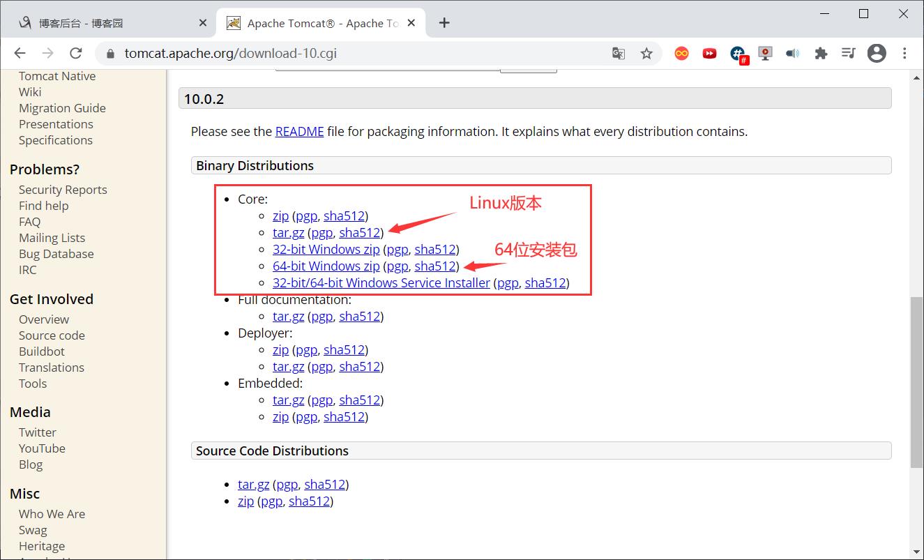Close the Apache Tomcat tab
Image resolution: width=924 pixels, height=560 pixels.
point(411,23)
